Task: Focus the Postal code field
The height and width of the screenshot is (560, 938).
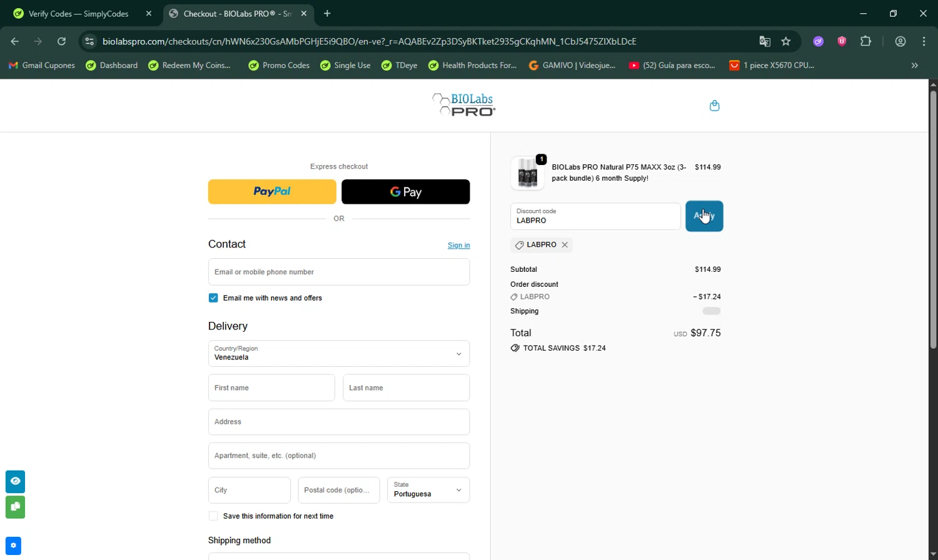Action: pos(339,490)
